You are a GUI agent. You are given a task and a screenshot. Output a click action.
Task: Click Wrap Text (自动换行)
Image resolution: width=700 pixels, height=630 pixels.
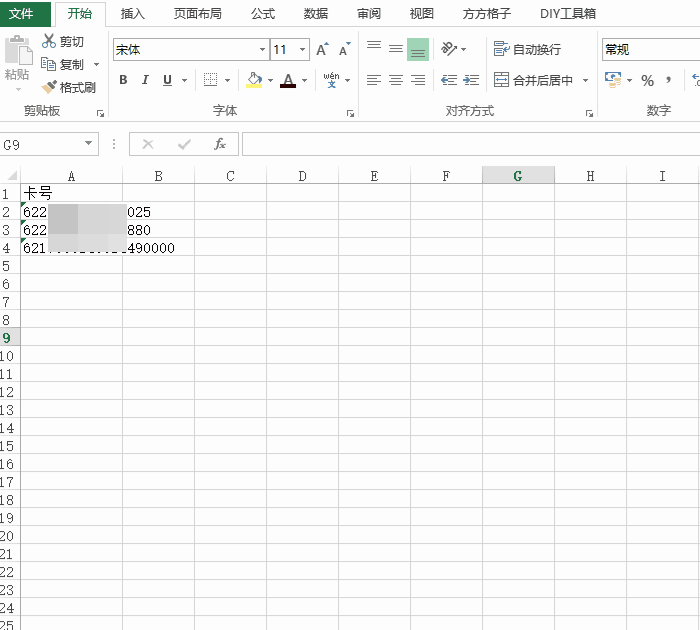point(527,49)
